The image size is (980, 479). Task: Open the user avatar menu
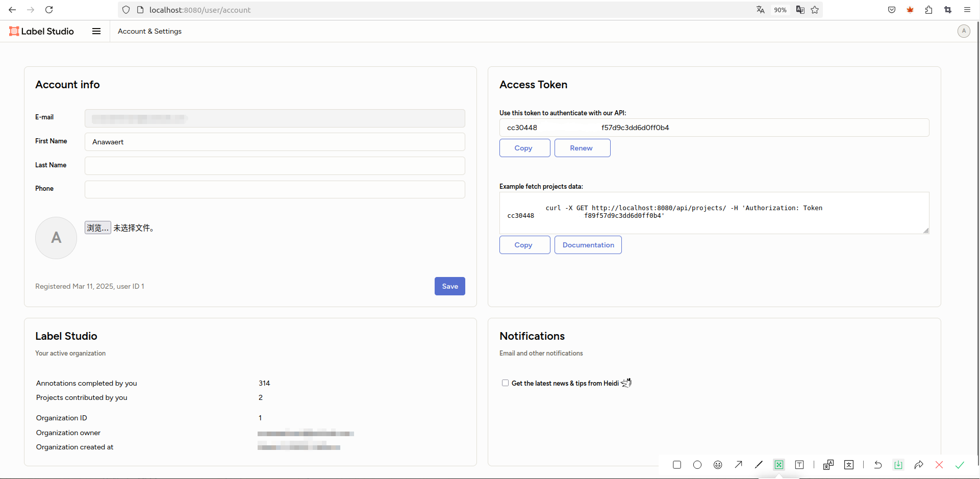964,31
